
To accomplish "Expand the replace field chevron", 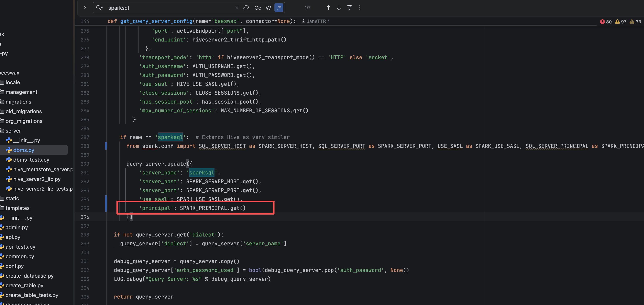I will pos(85,8).
